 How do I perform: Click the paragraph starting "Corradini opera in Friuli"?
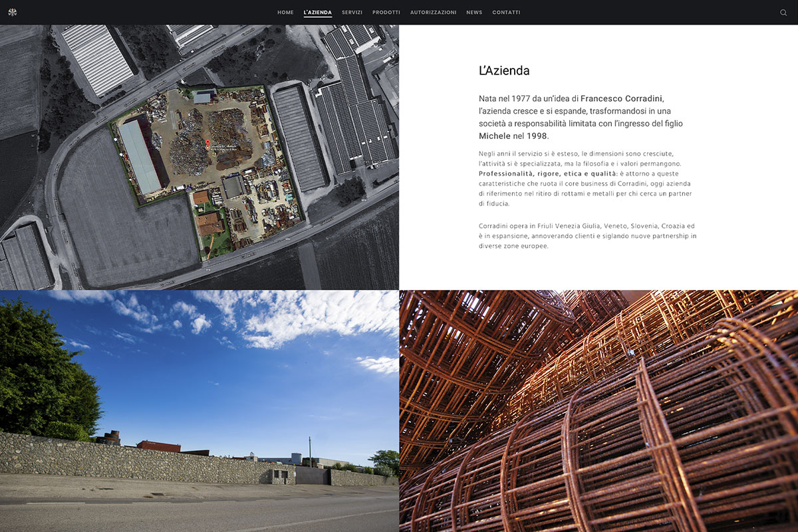588,236
